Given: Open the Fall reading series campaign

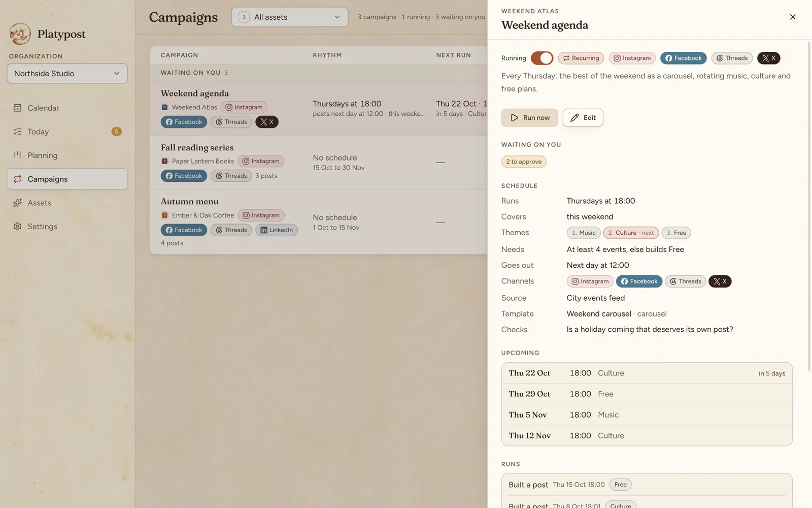Looking at the screenshot, I should pyautogui.click(x=318, y=162).
